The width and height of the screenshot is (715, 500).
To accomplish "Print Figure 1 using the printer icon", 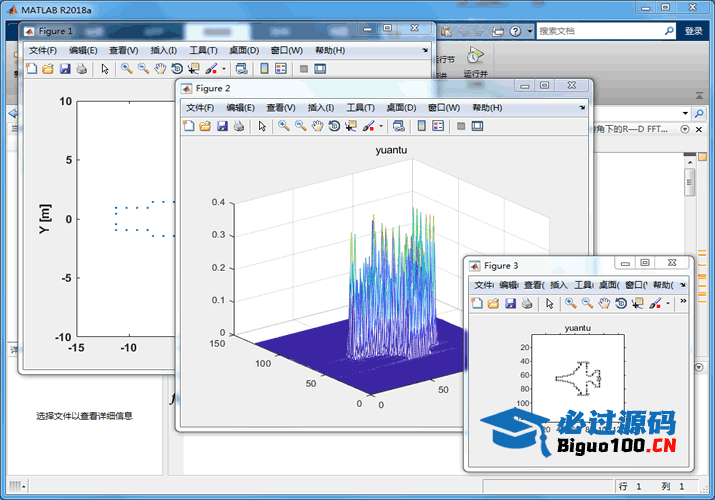I will pyautogui.click(x=82, y=69).
